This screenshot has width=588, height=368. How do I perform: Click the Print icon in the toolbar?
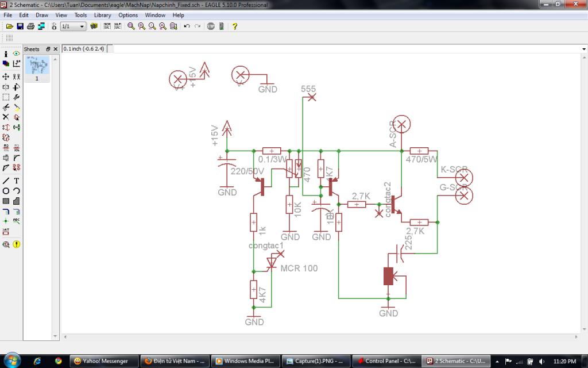31,26
